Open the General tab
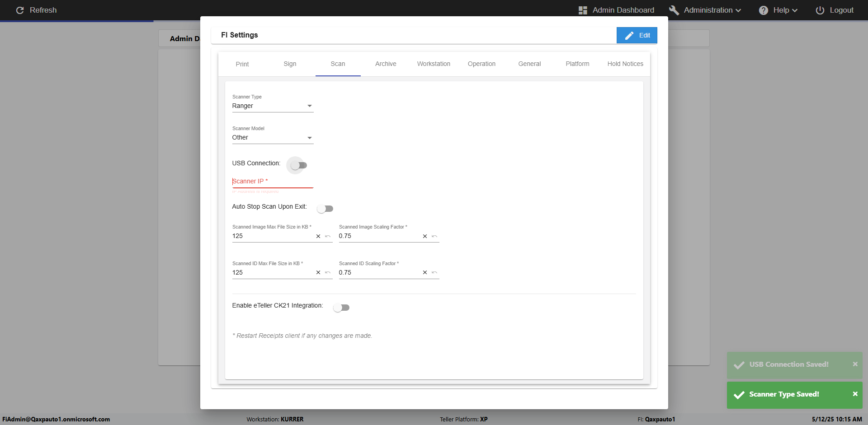This screenshot has width=868, height=425. coord(529,64)
